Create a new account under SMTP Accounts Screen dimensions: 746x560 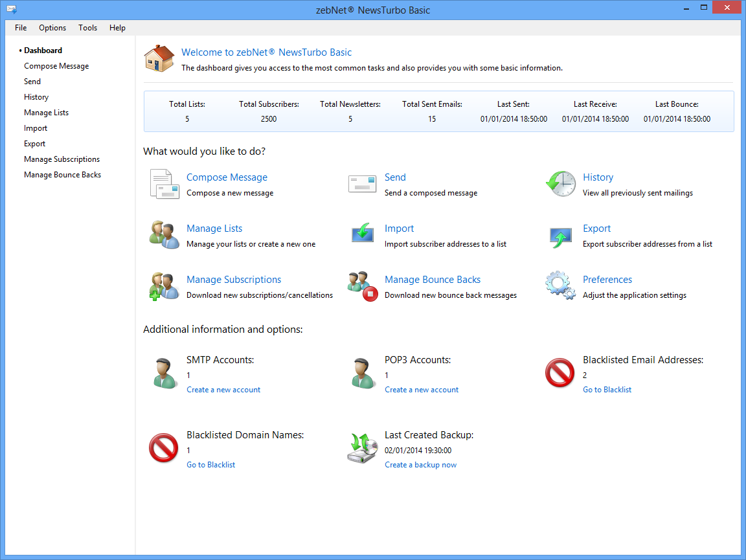[223, 390]
